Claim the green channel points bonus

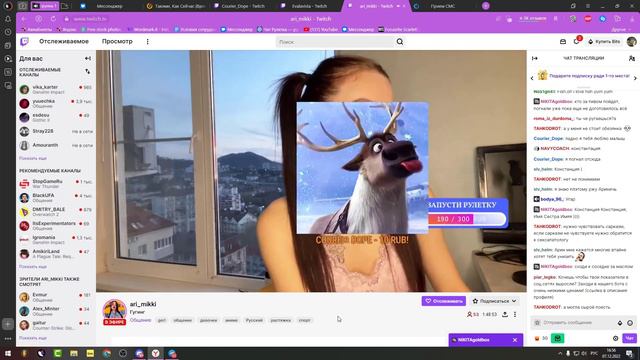click(558, 338)
